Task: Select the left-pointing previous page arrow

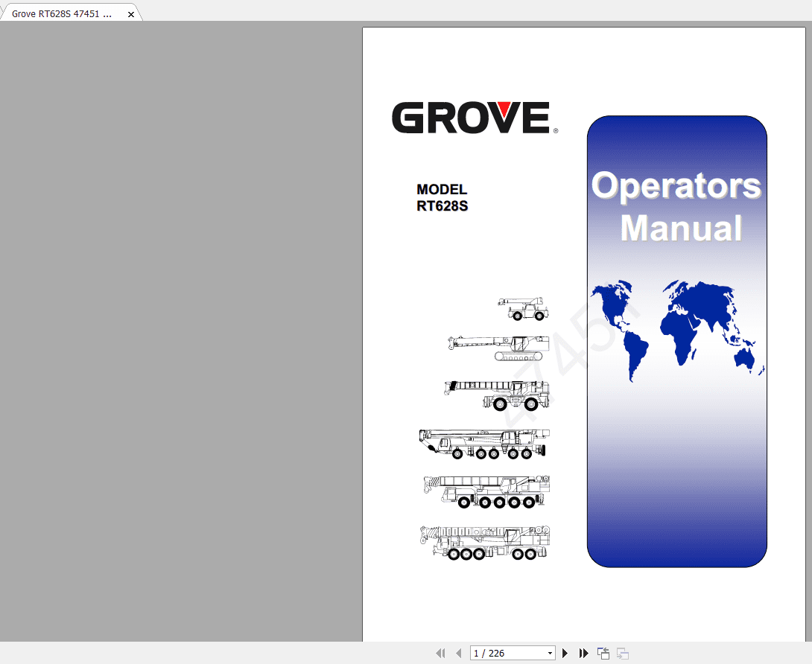Action: [x=459, y=652]
